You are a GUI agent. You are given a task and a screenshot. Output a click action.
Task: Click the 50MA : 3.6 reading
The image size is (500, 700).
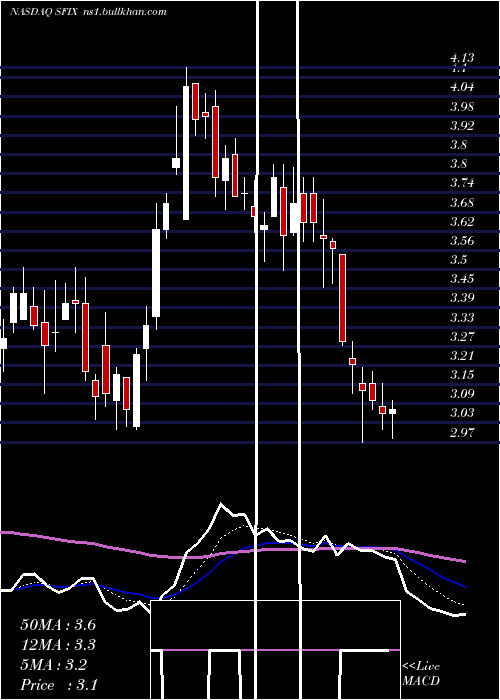coord(58,625)
